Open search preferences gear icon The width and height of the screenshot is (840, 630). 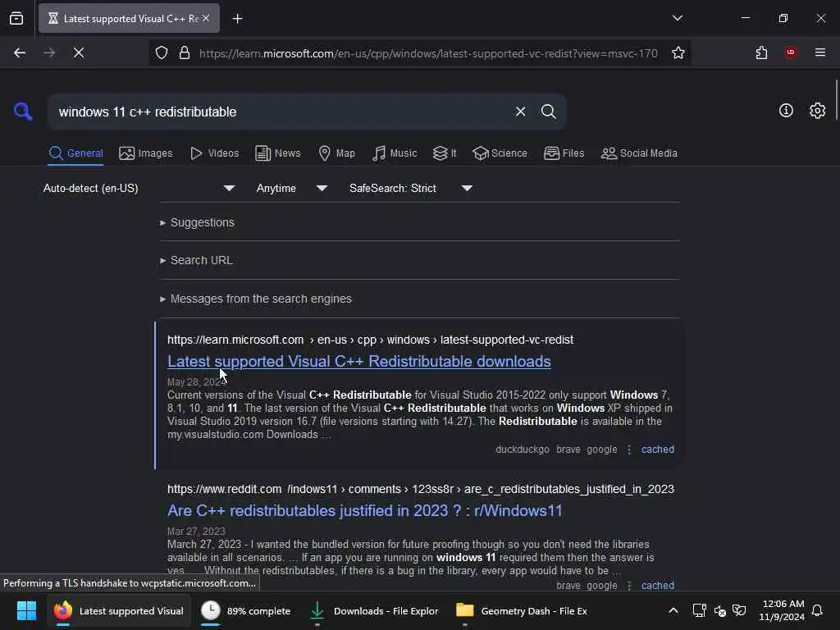tap(817, 111)
